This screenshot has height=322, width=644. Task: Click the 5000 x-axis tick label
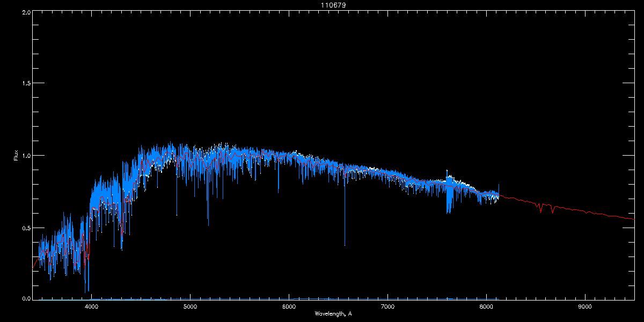[x=190, y=306]
